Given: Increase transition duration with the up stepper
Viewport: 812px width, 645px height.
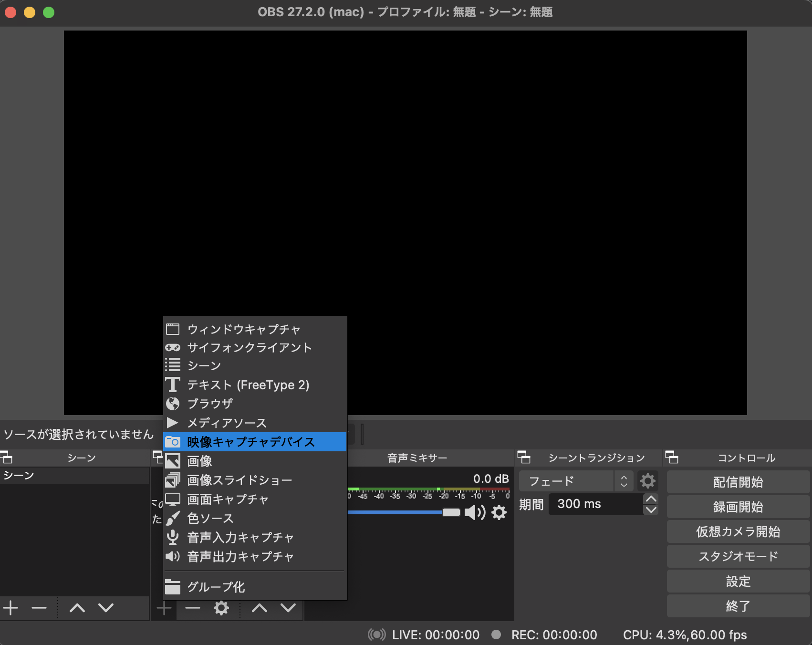Looking at the screenshot, I should pos(651,499).
